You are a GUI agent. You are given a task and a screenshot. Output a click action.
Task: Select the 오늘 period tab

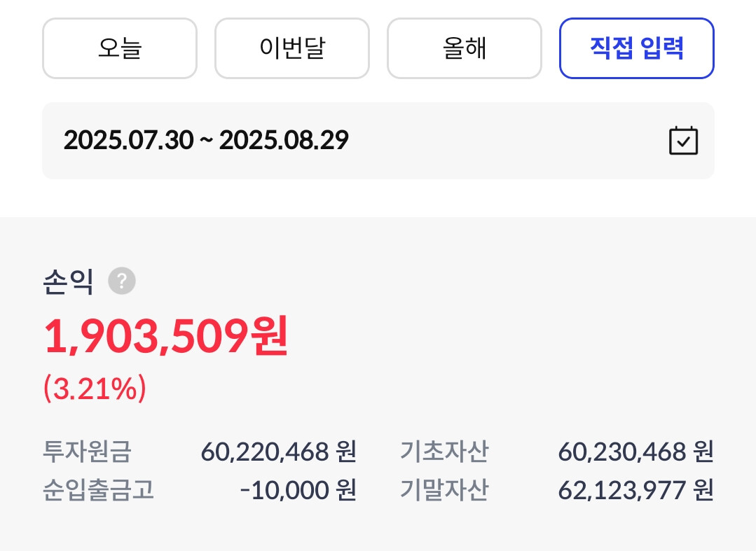(x=120, y=48)
